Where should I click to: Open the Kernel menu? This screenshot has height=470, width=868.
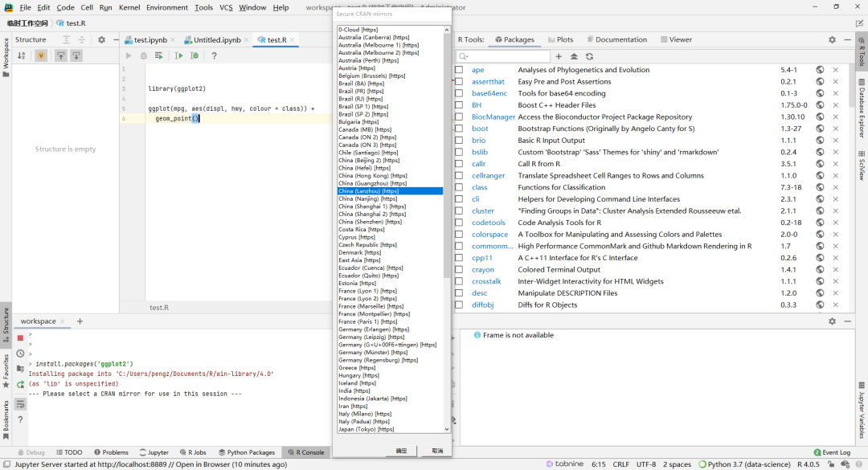click(129, 7)
